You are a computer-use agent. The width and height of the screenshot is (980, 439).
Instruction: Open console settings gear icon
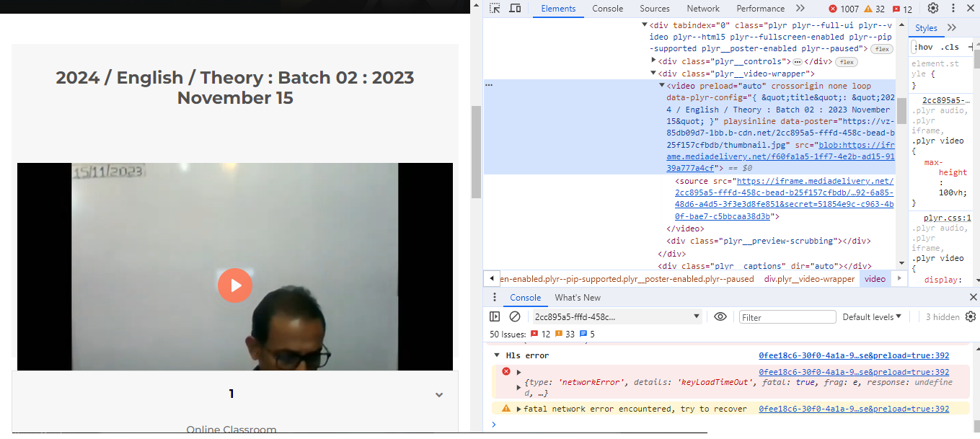(971, 316)
